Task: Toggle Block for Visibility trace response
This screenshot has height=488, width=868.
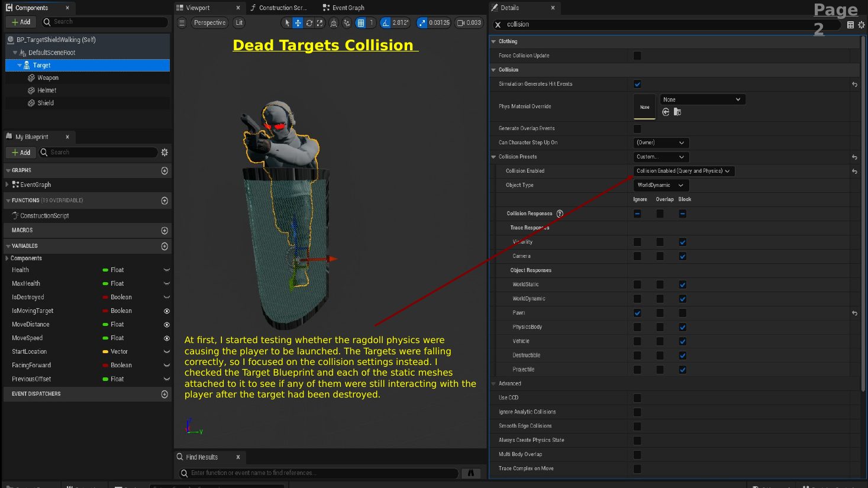Action: tap(683, 242)
